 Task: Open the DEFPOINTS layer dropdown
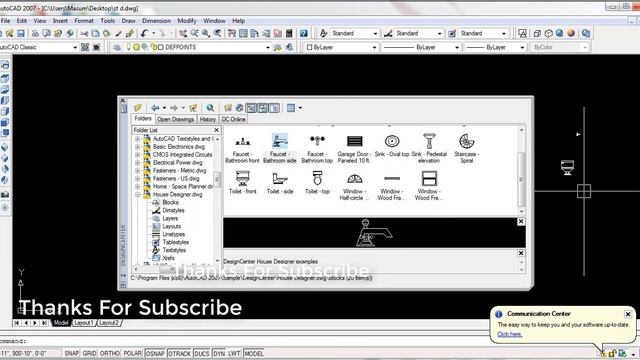(x=268, y=47)
